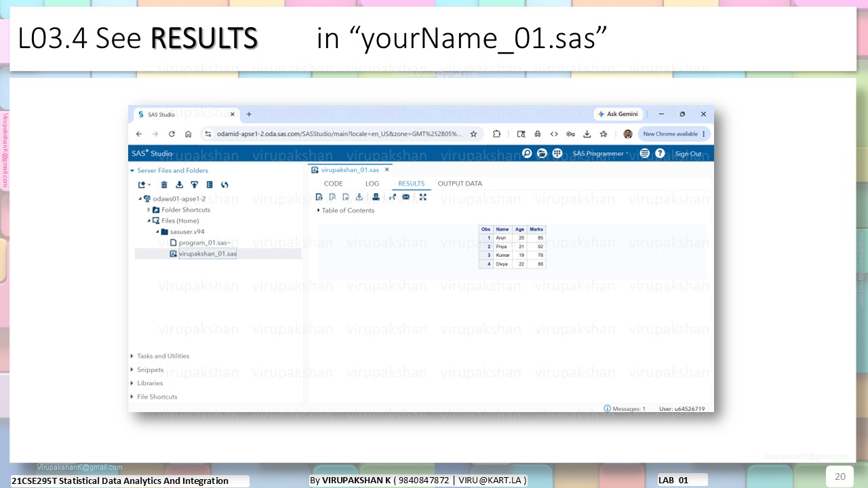Select the RESULTS tab
The height and width of the screenshot is (488, 868).
point(411,184)
